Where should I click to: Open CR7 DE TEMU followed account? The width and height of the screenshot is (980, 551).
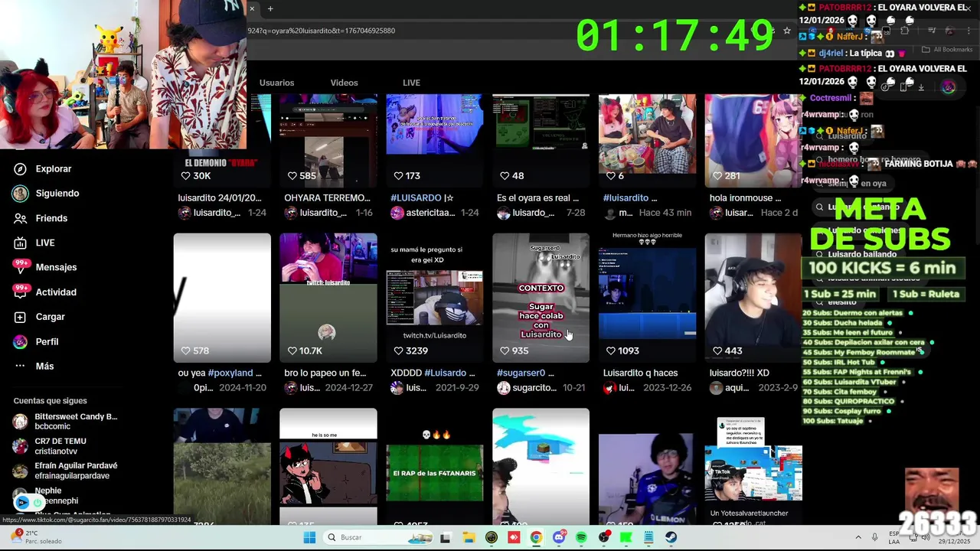pos(50,446)
